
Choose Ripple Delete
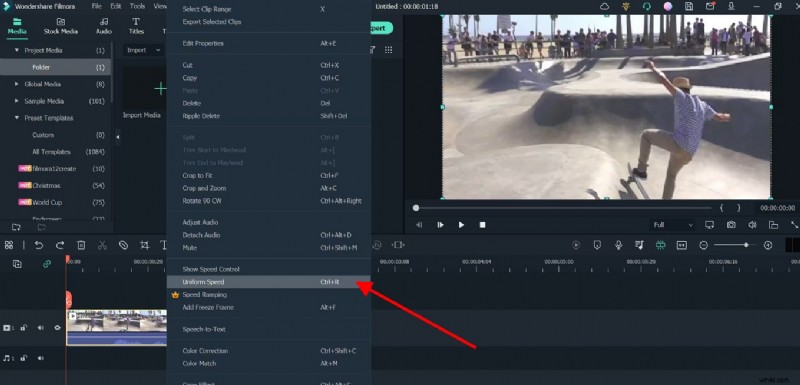coord(269,116)
